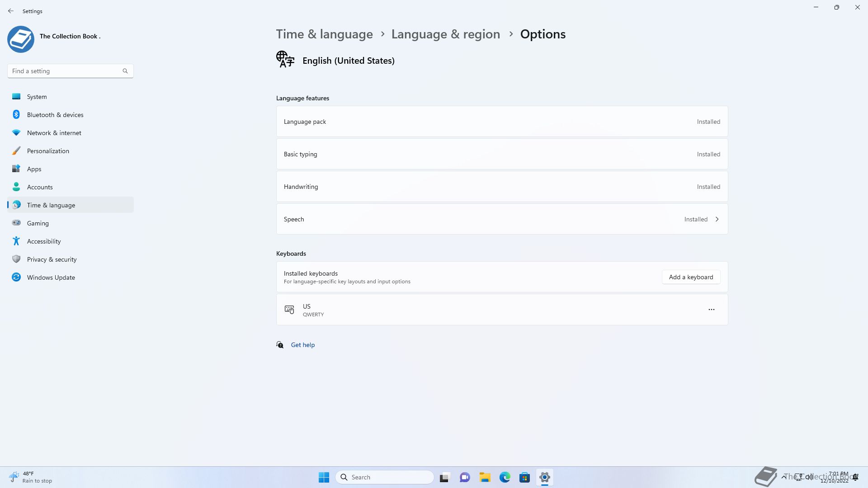Open File Explorer from the taskbar
868x488 pixels.
485,477
